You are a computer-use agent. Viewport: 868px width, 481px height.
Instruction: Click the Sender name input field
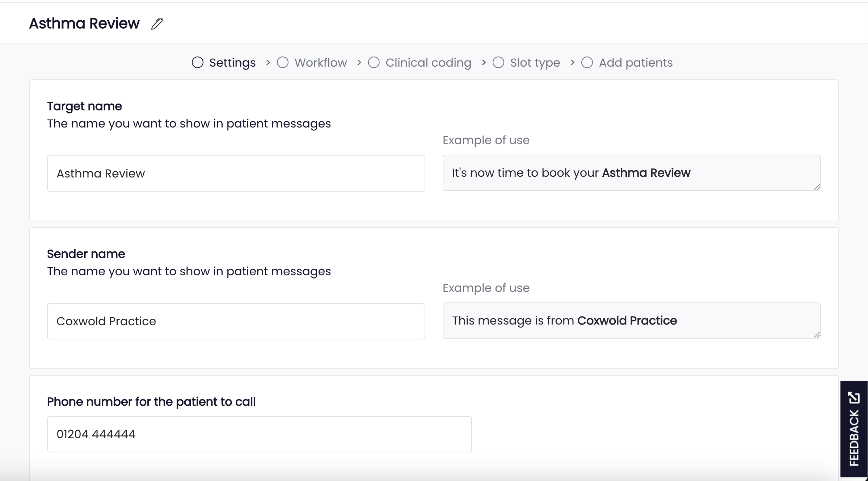click(236, 321)
